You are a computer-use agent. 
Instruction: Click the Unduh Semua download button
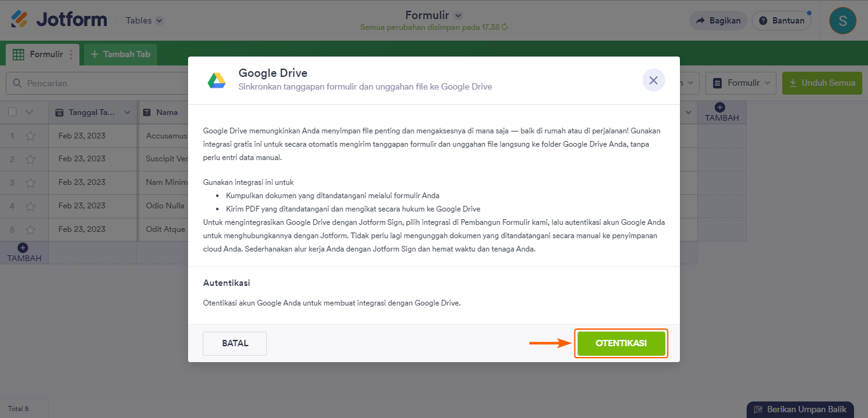[822, 83]
